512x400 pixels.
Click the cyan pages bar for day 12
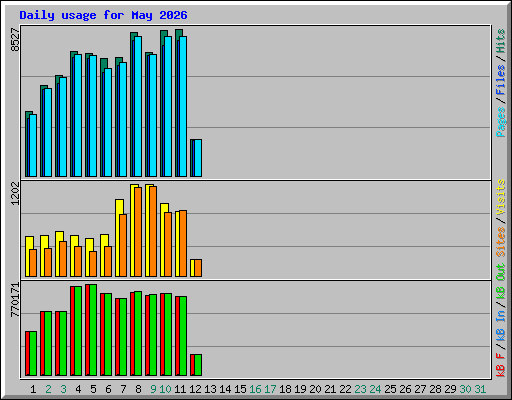pyautogui.click(x=198, y=158)
